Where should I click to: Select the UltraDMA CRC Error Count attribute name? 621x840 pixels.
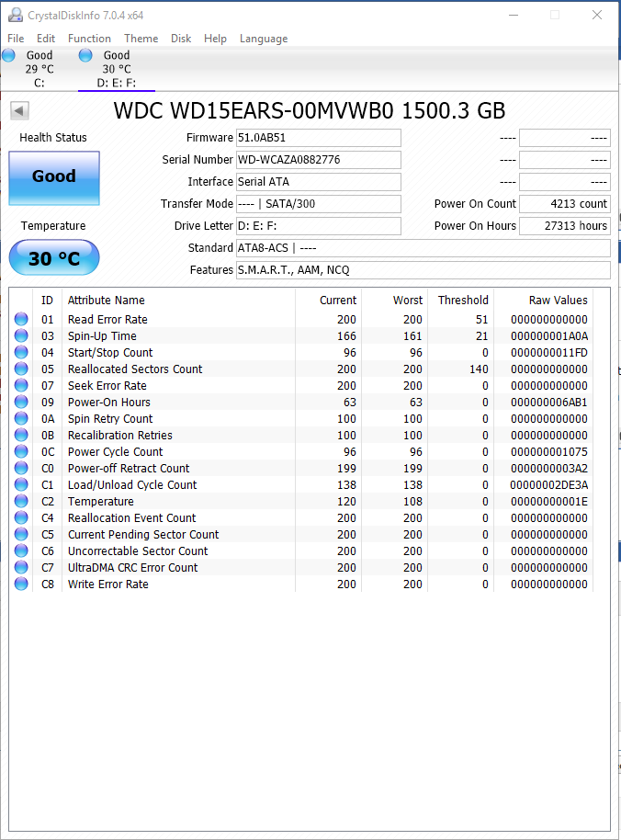(x=133, y=567)
